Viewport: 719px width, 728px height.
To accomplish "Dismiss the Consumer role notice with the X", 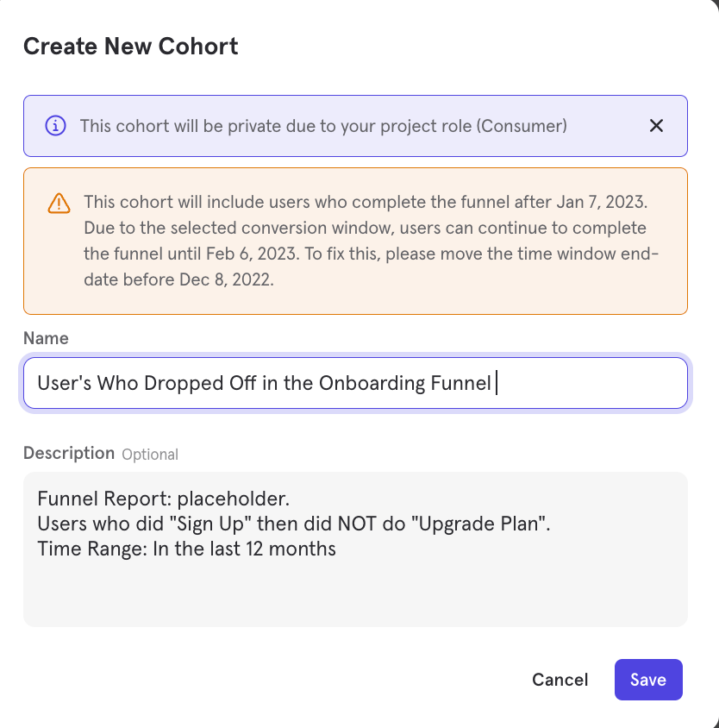I will pos(656,125).
